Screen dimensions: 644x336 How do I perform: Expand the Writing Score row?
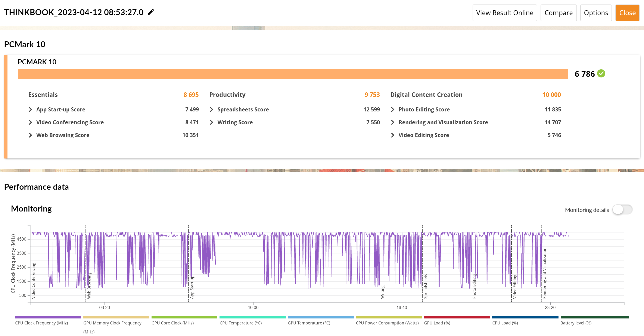(212, 122)
